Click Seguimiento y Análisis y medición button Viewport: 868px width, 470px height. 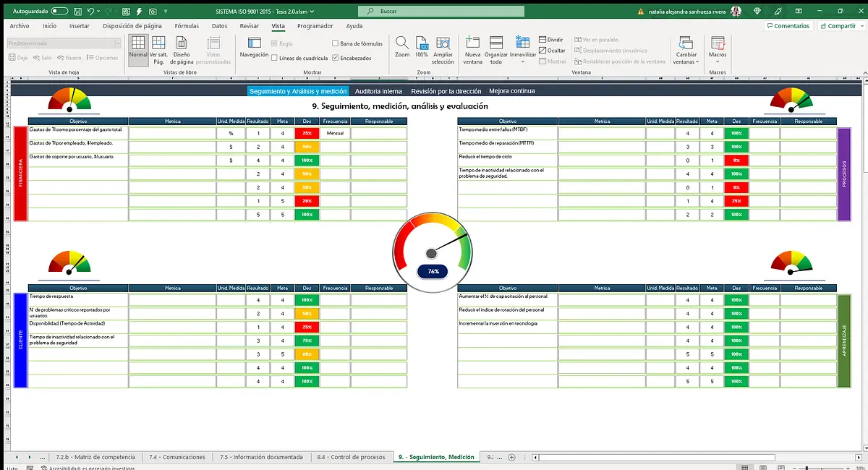tap(298, 91)
